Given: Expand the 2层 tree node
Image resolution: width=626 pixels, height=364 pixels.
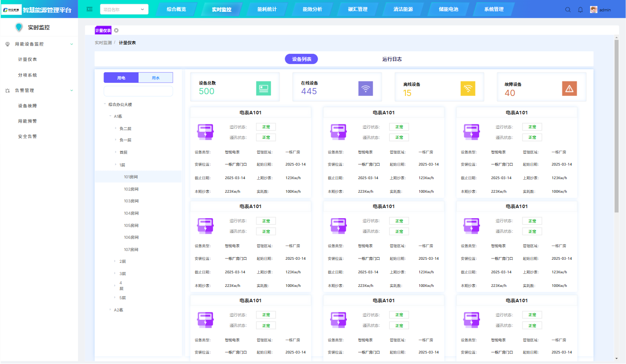Looking at the screenshot, I should tap(116, 262).
